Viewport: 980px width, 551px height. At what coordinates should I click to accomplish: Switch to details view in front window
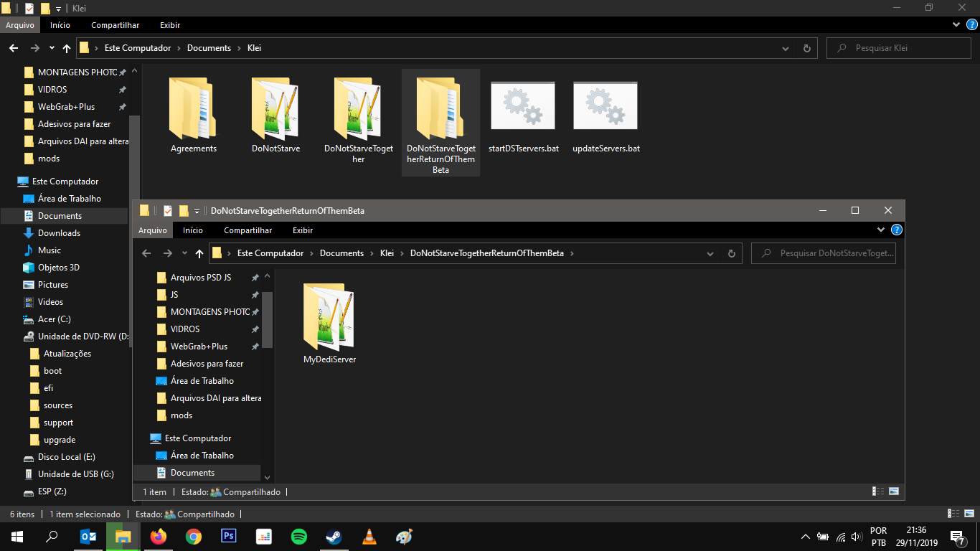tap(878, 492)
